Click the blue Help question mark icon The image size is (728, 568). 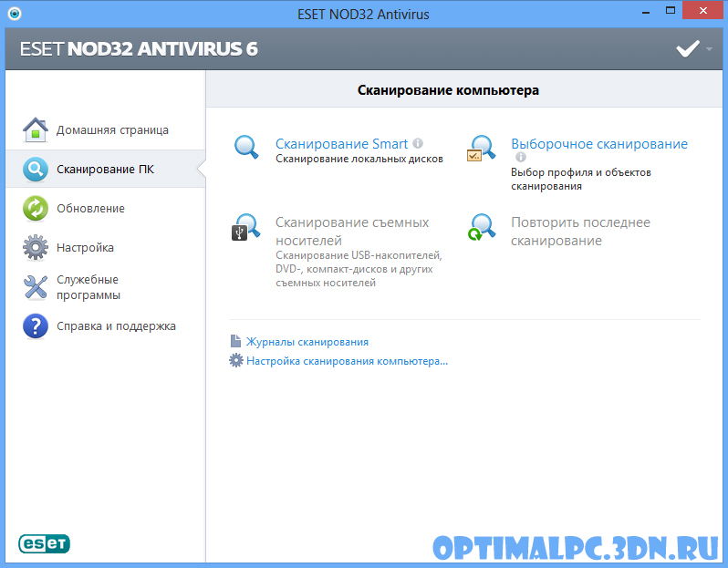[36, 325]
